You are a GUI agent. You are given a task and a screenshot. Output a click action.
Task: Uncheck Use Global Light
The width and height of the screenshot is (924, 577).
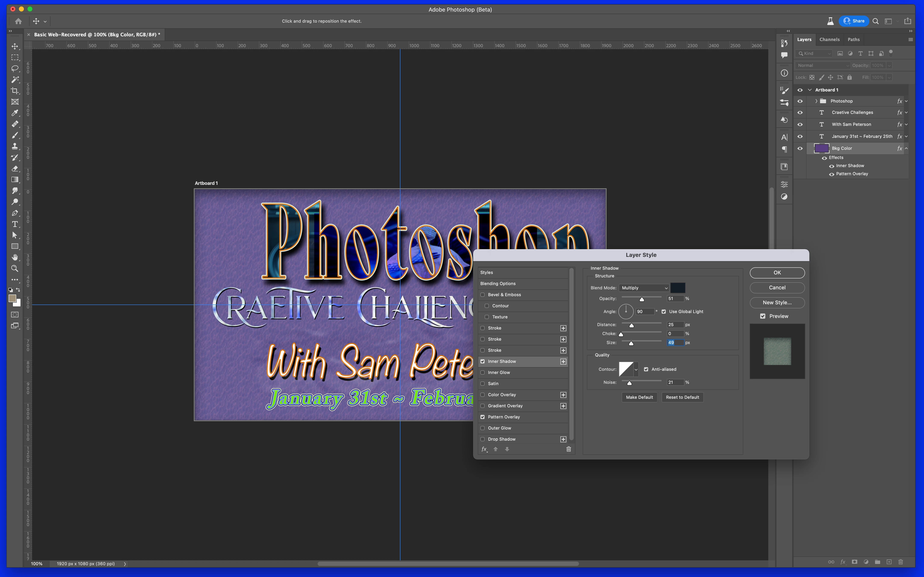(x=664, y=312)
